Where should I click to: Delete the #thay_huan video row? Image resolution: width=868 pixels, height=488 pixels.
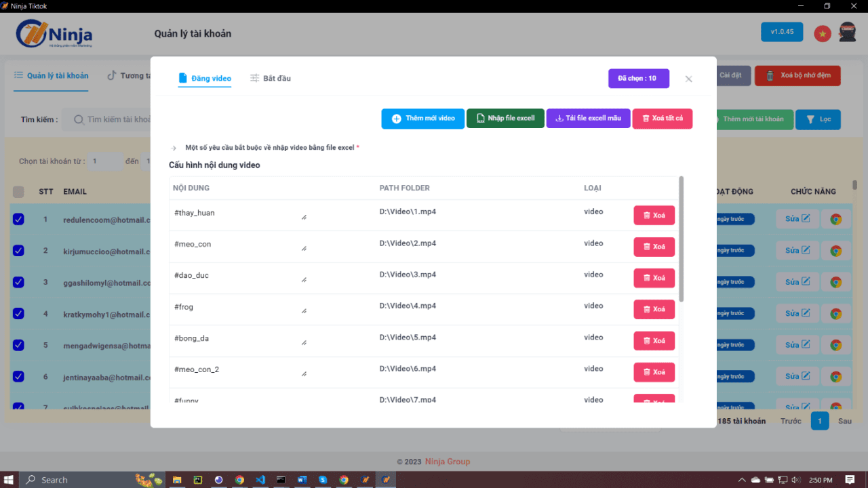point(654,216)
